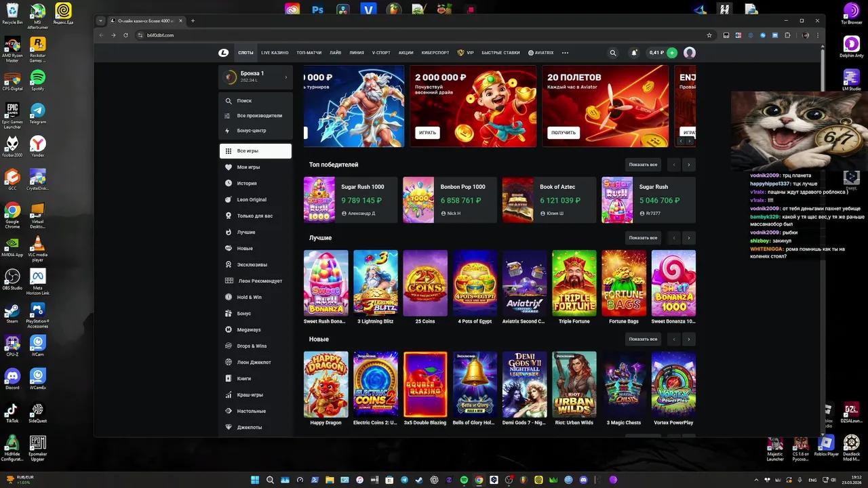Open AVIATRIX header link
868x488 pixels.
[540, 53]
